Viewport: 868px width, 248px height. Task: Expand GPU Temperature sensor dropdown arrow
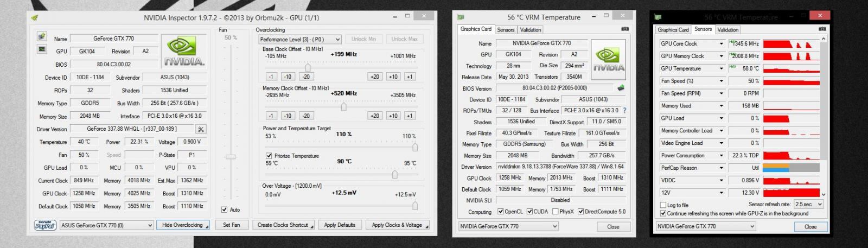coord(721,68)
